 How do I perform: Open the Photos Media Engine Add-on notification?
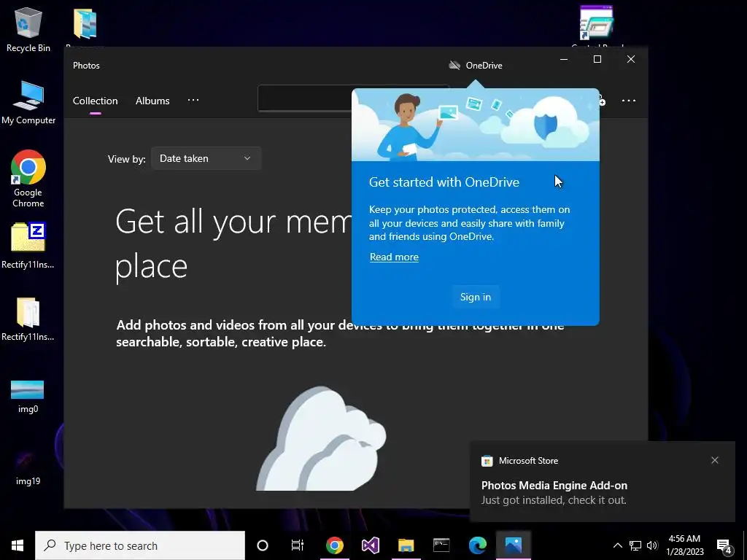tap(602, 482)
